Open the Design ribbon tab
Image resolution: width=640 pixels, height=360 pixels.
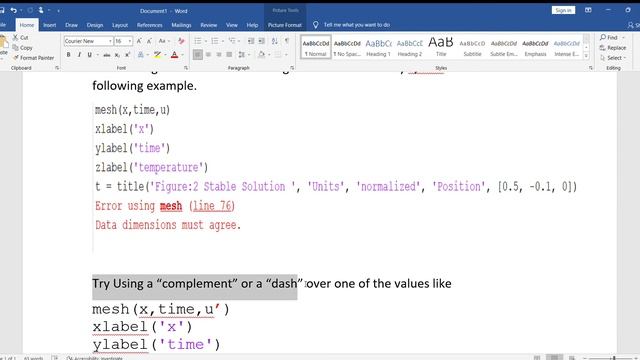pos(95,25)
